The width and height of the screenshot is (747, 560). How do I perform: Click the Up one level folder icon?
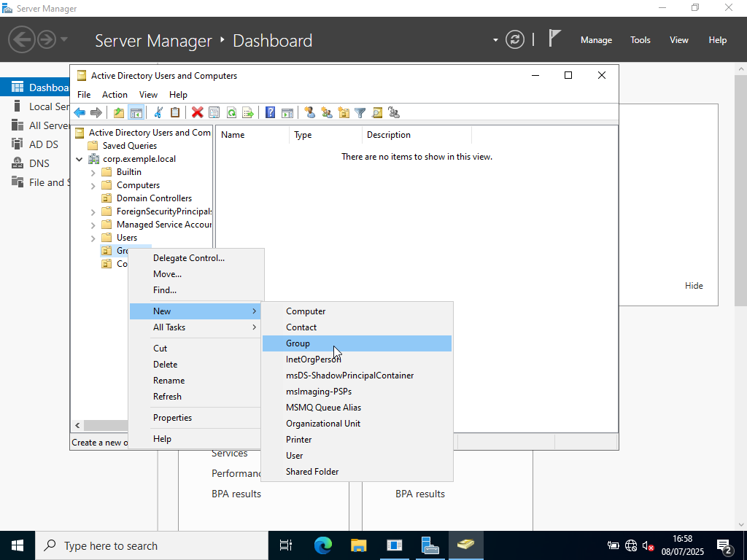coord(119,113)
